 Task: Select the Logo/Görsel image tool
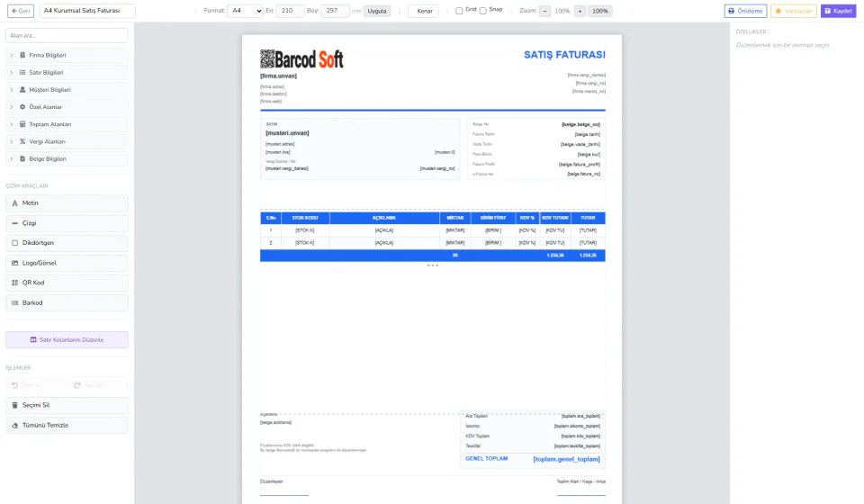coord(67,263)
